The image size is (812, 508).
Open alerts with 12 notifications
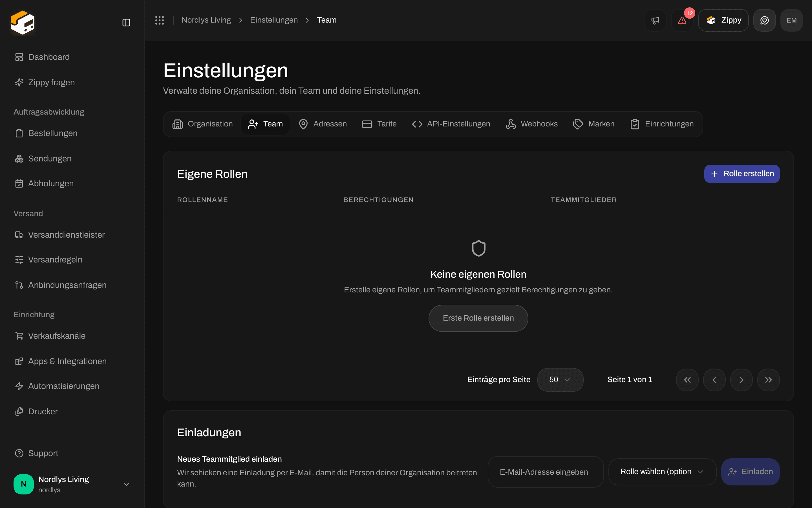click(x=682, y=20)
